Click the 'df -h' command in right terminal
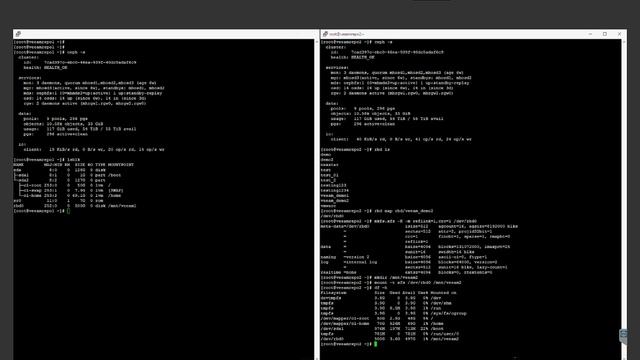This screenshot has height=360, width=640. pyautogui.click(x=381, y=287)
